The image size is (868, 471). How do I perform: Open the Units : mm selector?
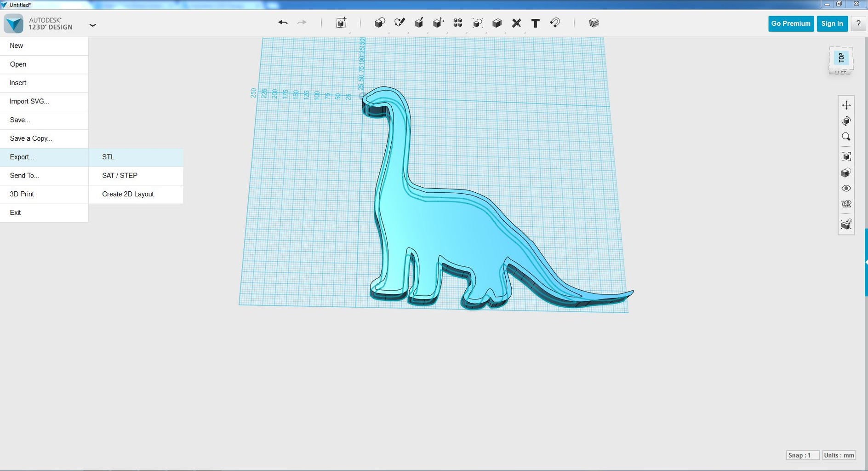[x=839, y=455]
